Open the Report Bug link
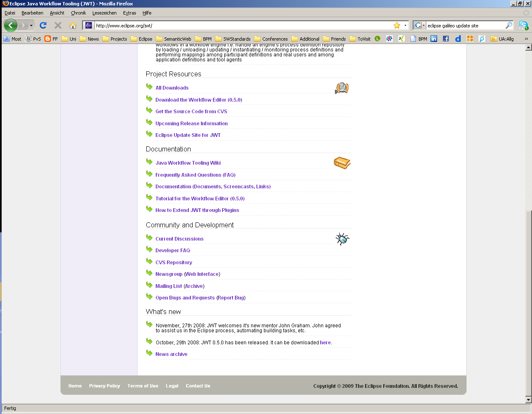Screen dimensions: 532x414 click(x=231, y=298)
